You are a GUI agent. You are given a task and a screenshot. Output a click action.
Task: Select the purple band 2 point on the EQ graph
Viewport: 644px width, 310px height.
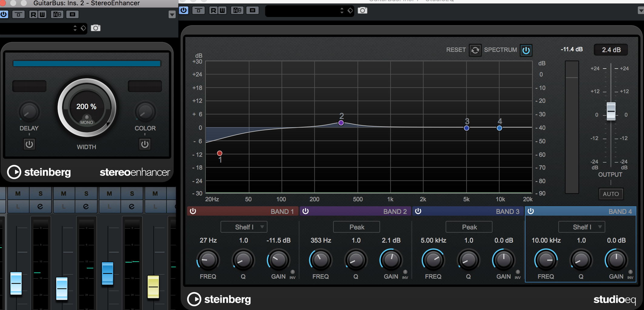point(341,123)
